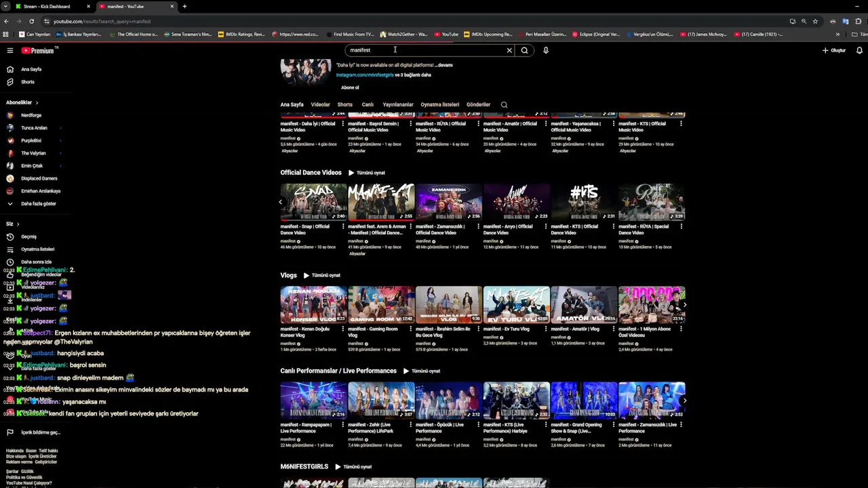Switch to Stream - Kick Dashboard browser tab

(52, 6)
